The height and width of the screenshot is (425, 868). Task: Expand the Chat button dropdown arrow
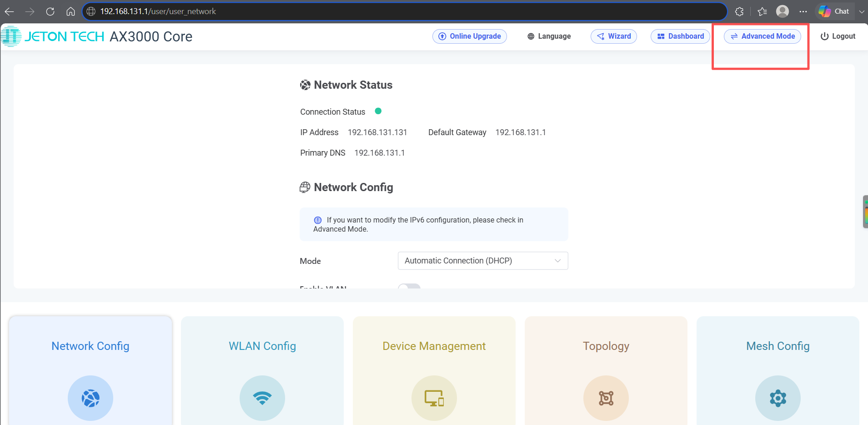coord(862,11)
